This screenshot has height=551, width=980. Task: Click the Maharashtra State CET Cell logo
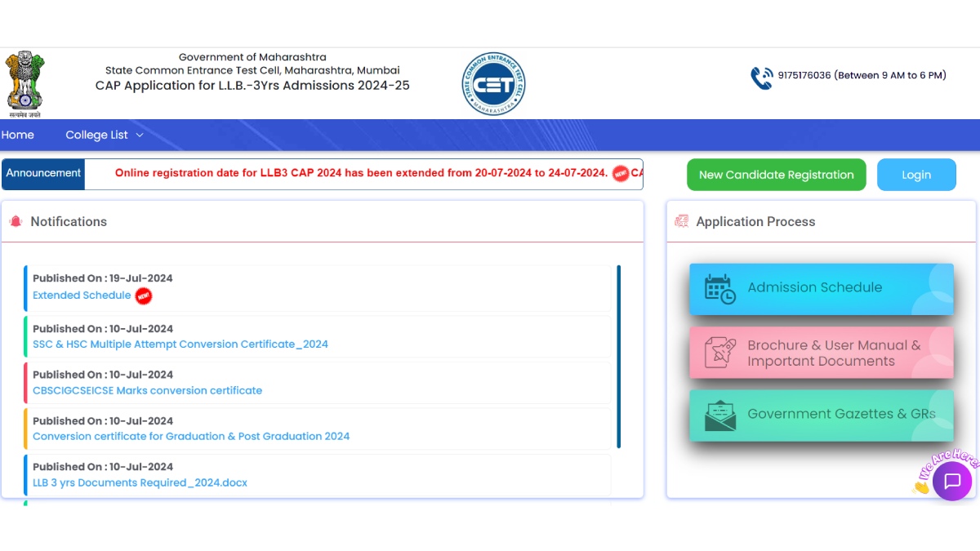493,84
